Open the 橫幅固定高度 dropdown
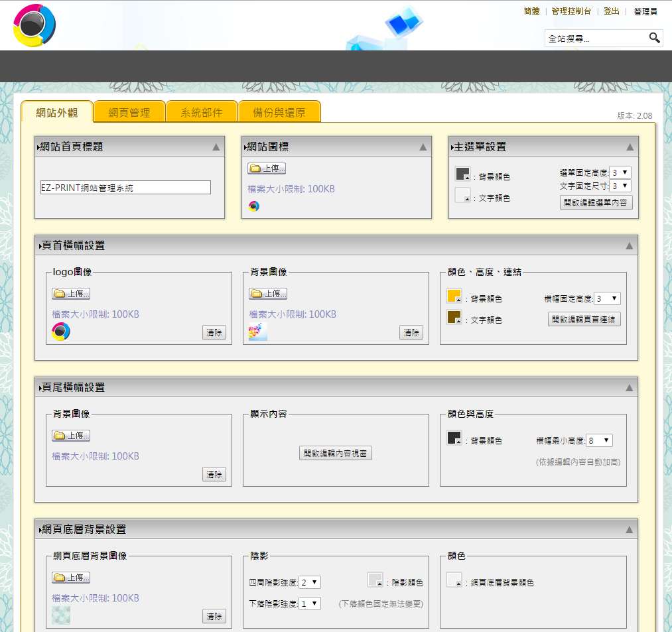Screen dimensions: 672x632 point(607,298)
